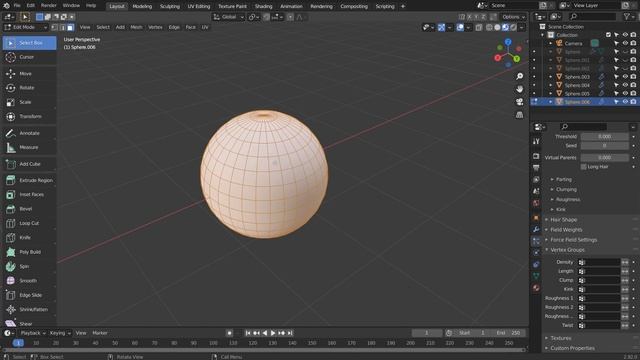
Task: Open the Options dropdown
Action: [513, 17]
